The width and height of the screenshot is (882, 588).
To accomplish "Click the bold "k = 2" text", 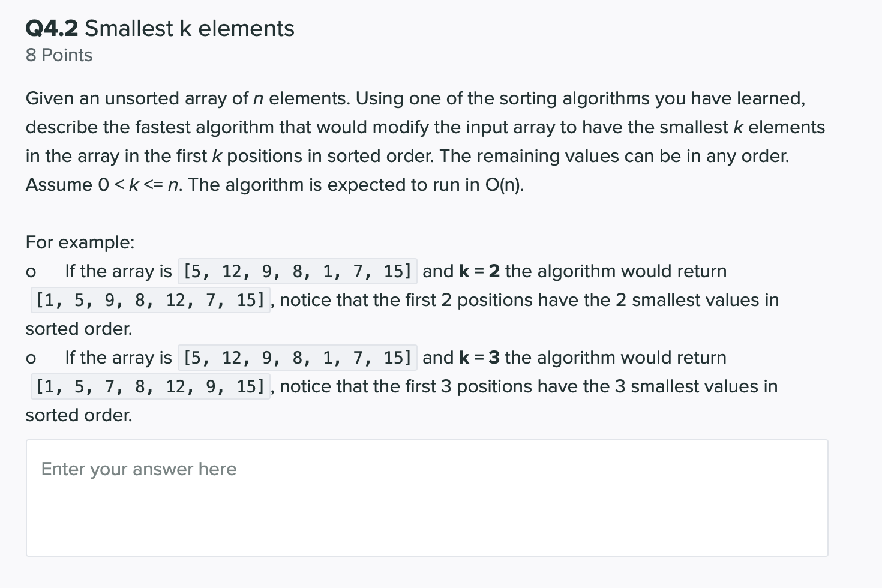I will click(x=479, y=271).
